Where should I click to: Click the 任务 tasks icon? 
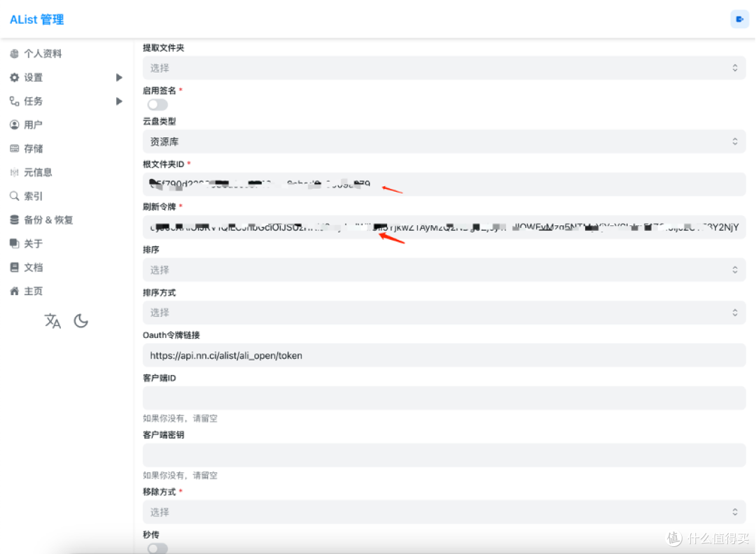[15, 101]
